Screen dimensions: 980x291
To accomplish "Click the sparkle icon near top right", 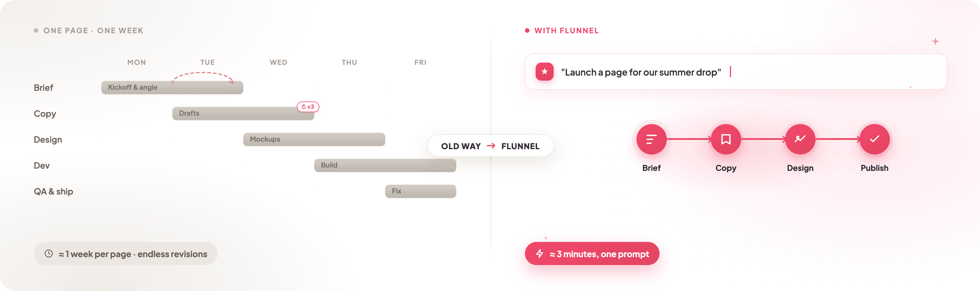I will click(x=935, y=41).
